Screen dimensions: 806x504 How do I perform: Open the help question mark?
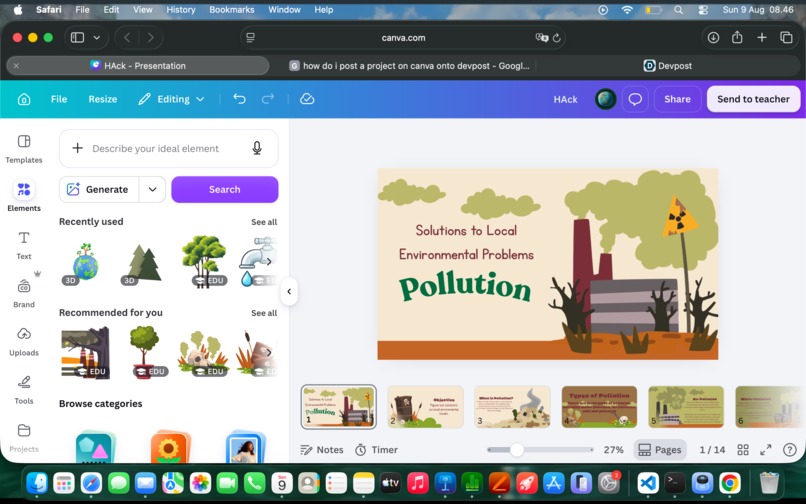click(x=790, y=449)
